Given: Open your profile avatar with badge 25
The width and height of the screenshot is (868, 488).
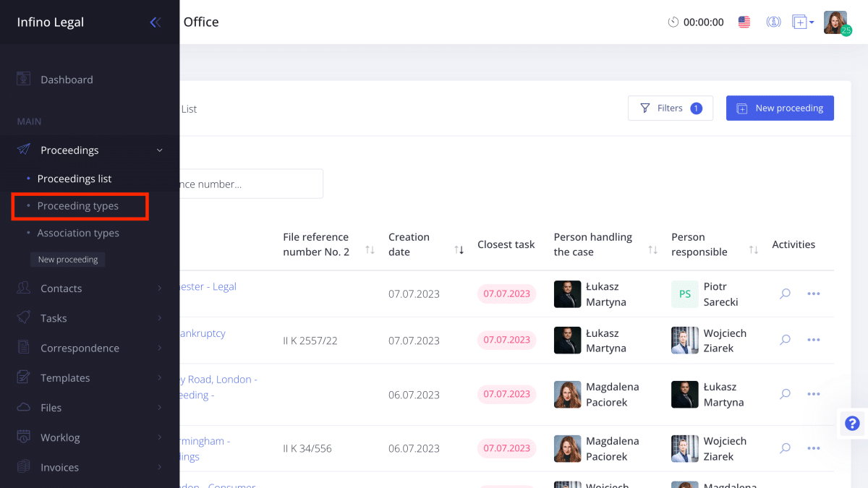Looking at the screenshot, I should tap(835, 22).
